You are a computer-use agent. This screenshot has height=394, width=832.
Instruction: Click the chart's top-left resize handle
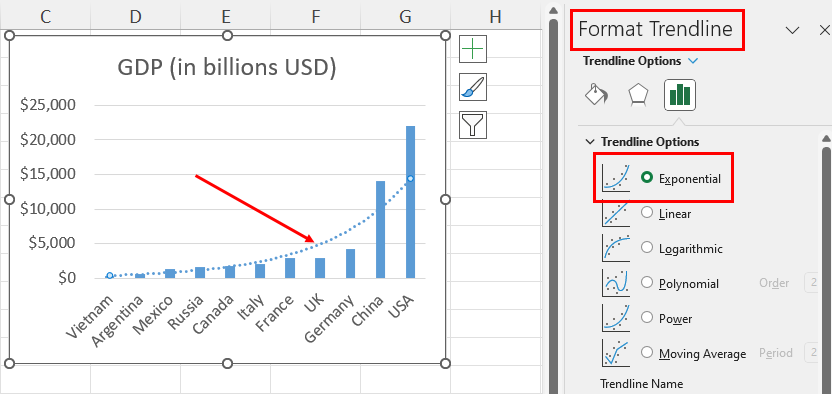10,36
